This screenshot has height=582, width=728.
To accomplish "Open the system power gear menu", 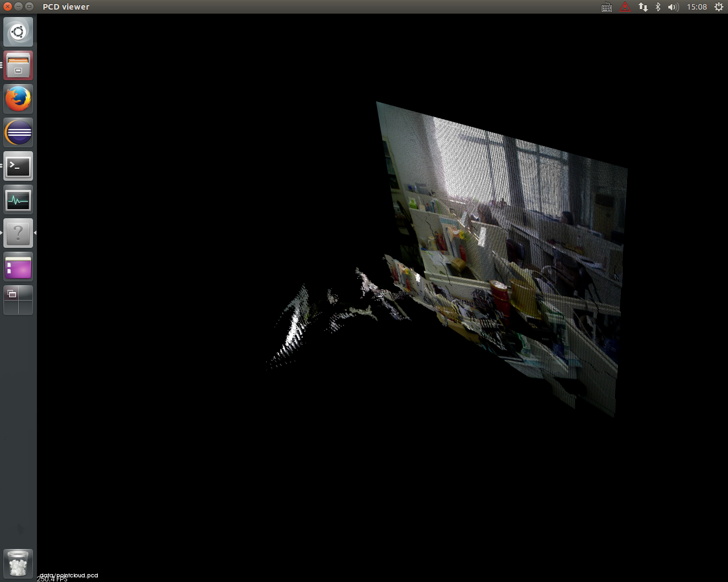I will 719,7.
